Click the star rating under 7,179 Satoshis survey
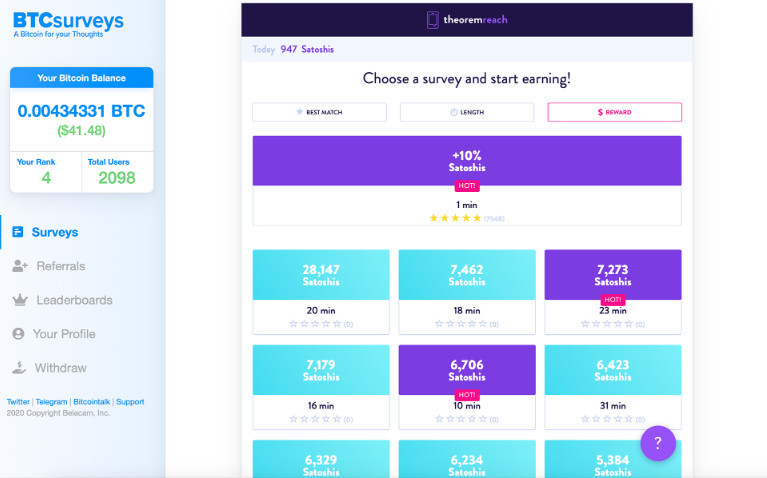 point(315,419)
